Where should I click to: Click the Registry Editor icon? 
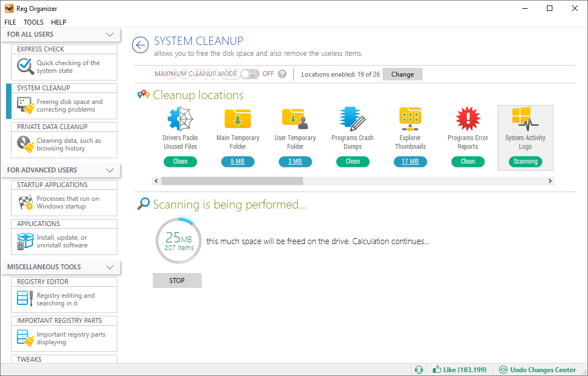coord(25,298)
